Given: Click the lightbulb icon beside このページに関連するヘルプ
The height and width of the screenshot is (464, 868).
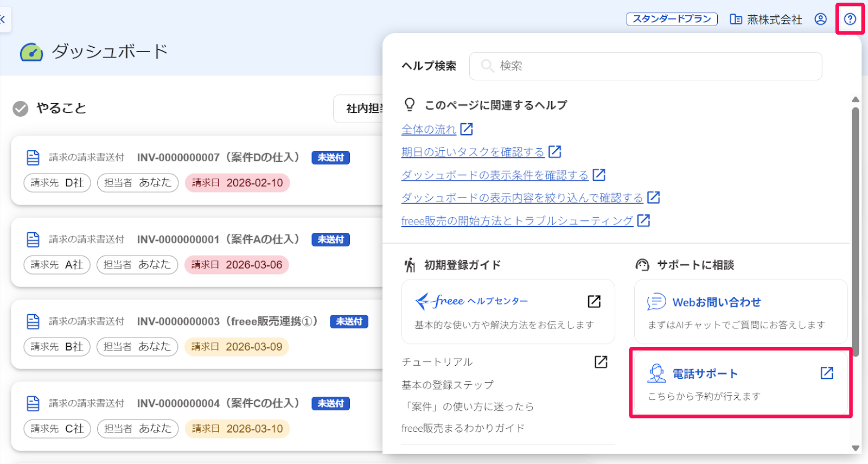Looking at the screenshot, I should (x=410, y=104).
